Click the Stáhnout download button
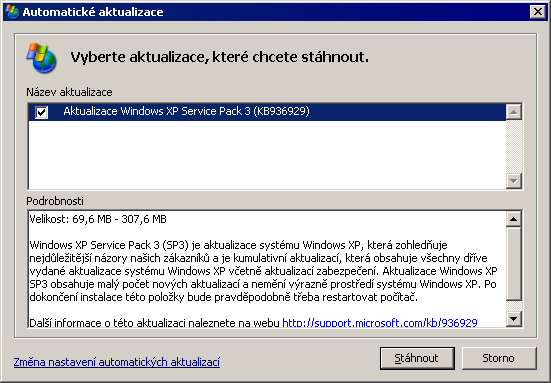Screen dimensions: 551x383 pos(417,358)
